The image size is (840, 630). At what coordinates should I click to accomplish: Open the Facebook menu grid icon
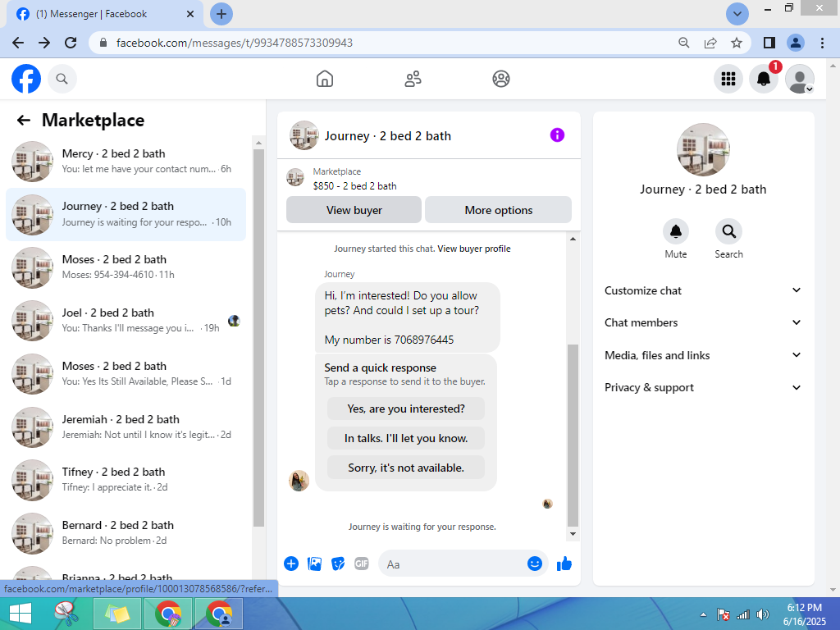pos(728,79)
